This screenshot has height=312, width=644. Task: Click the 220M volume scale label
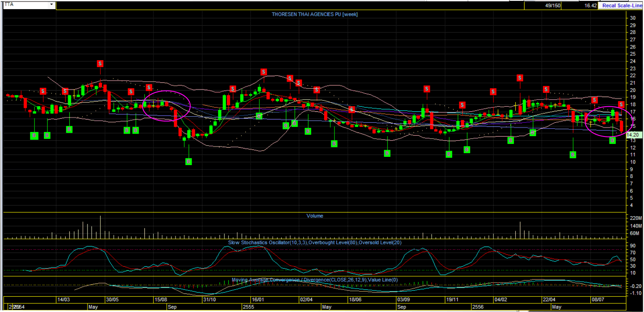click(635, 218)
